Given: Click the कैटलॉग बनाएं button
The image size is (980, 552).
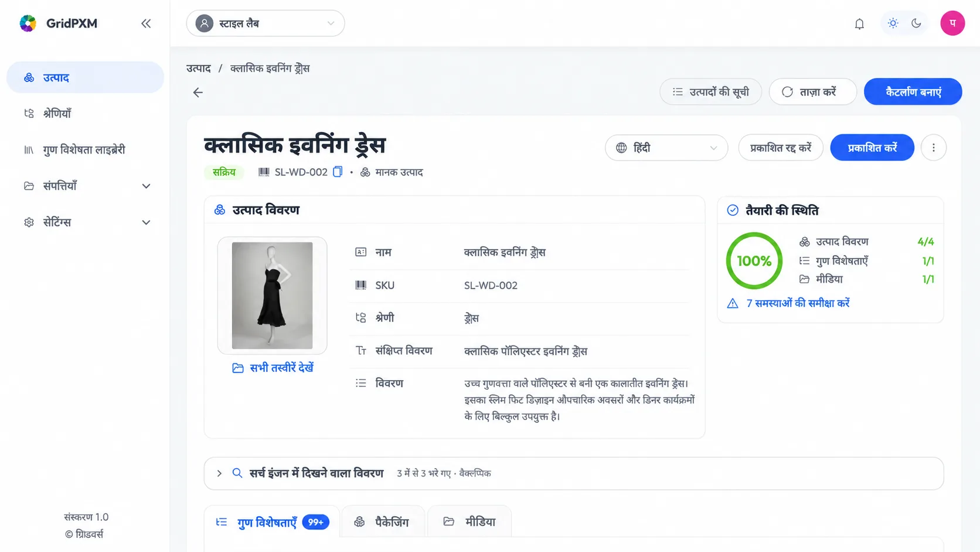Looking at the screenshot, I should pos(913,92).
